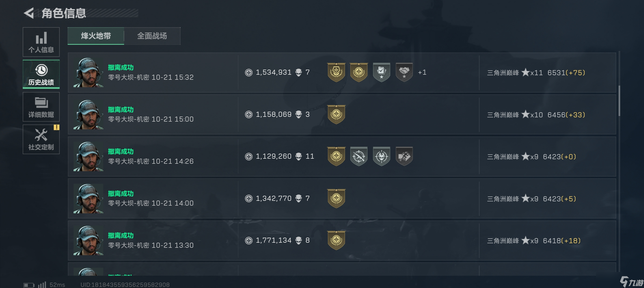Select the 烽火地带 tab
The height and width of the screenshot is (288, 644).
[96, 36]
